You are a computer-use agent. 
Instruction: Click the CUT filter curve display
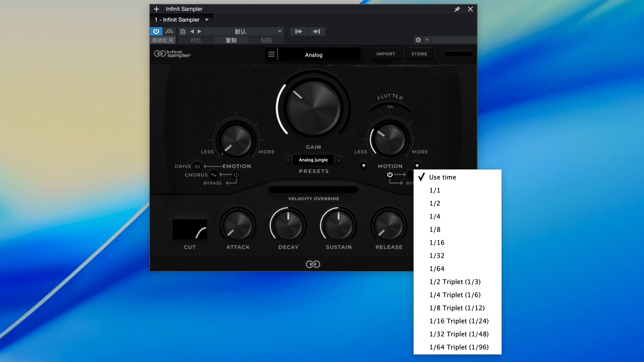pyautogui.click(x=190, y=229)
